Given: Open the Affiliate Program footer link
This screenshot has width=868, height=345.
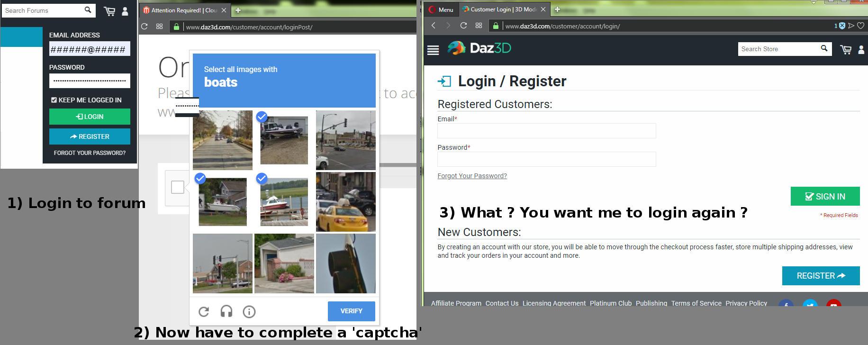Looking at the screenshot, I should tap(456, 303).
